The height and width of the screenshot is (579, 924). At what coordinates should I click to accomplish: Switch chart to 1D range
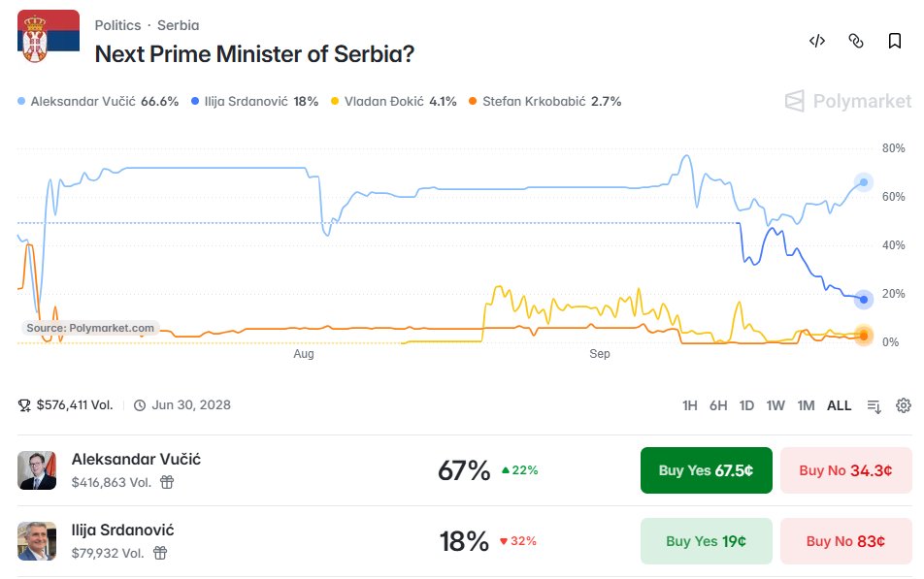point(746,405)
